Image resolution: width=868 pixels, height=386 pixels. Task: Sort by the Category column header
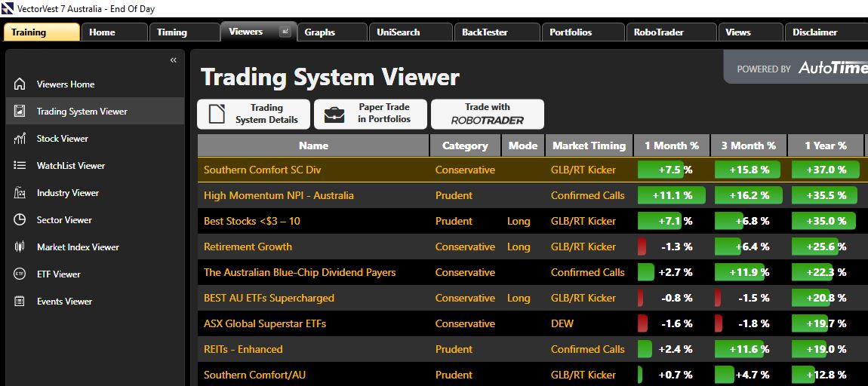coord(465,146)
